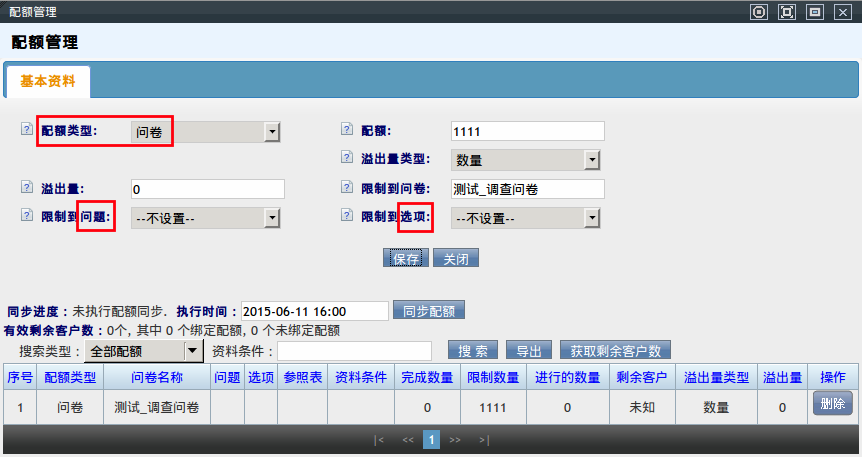This screenshot has width=863, height=457.
Task: Open the 配额类型 dropdown
Action: point(271,132)
